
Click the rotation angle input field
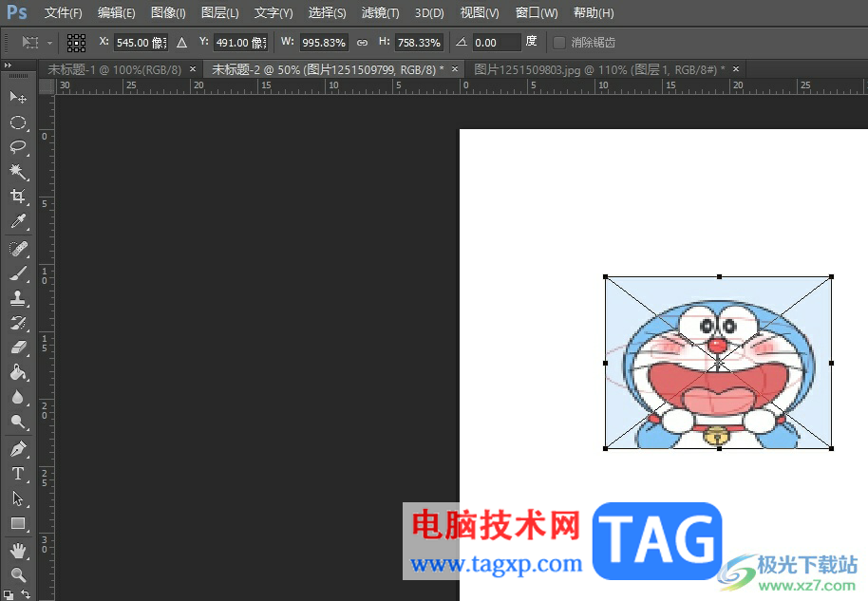[x=497, y=43]
